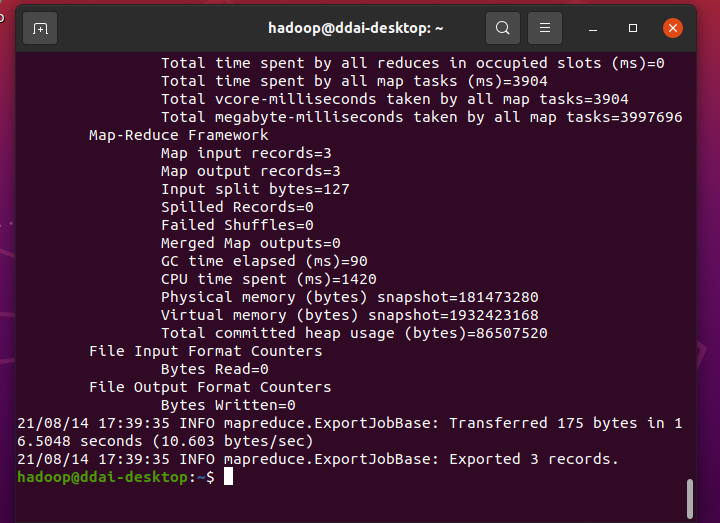Image resolution: width=720 pixels, height=523 pixels.
Task: Click the File Input Format Counters heading
Action: (x=206, y=351)
